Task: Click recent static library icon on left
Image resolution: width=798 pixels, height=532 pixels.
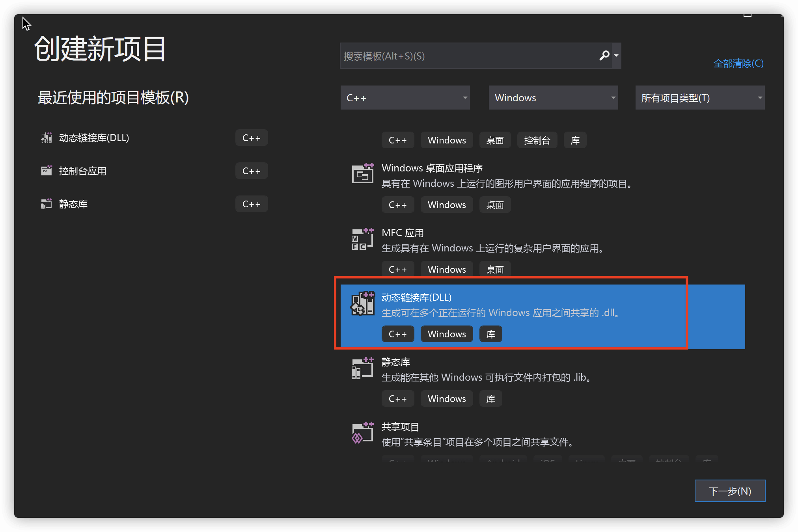Action: point(47,204)
